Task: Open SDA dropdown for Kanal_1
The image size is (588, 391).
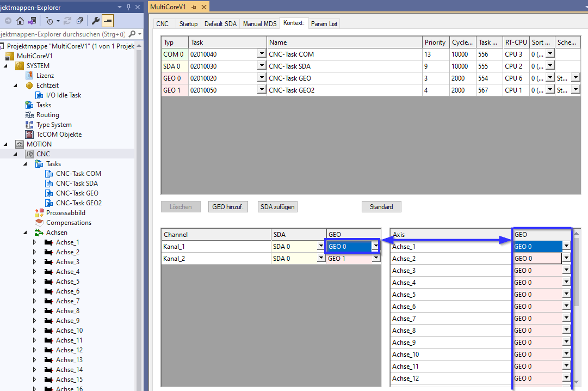Action: click(x=320, y=246)
